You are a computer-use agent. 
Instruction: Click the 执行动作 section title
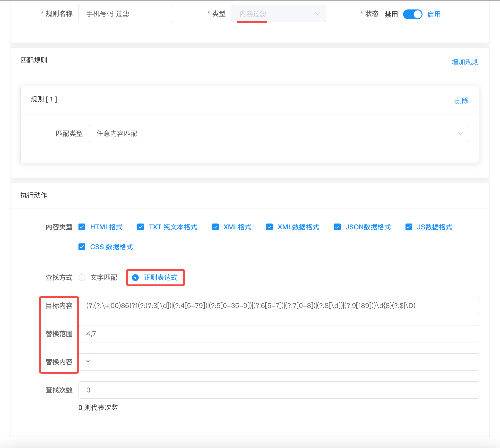pos(34,195)
